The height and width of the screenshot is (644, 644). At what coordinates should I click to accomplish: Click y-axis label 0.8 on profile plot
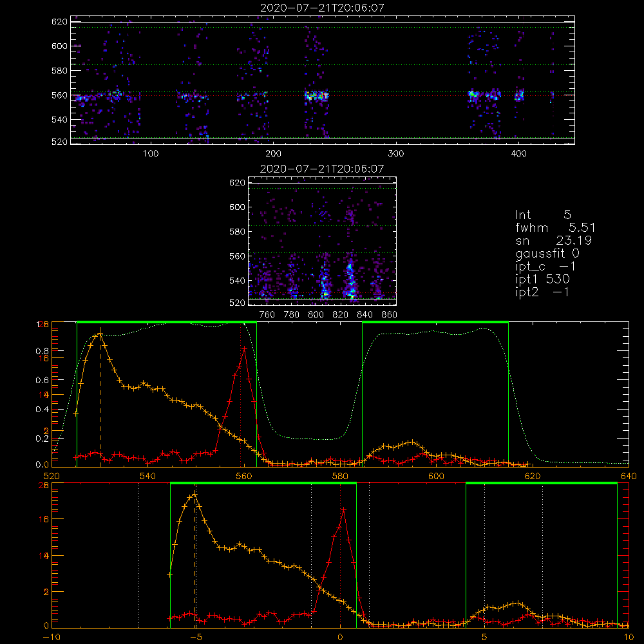point(43,351)
